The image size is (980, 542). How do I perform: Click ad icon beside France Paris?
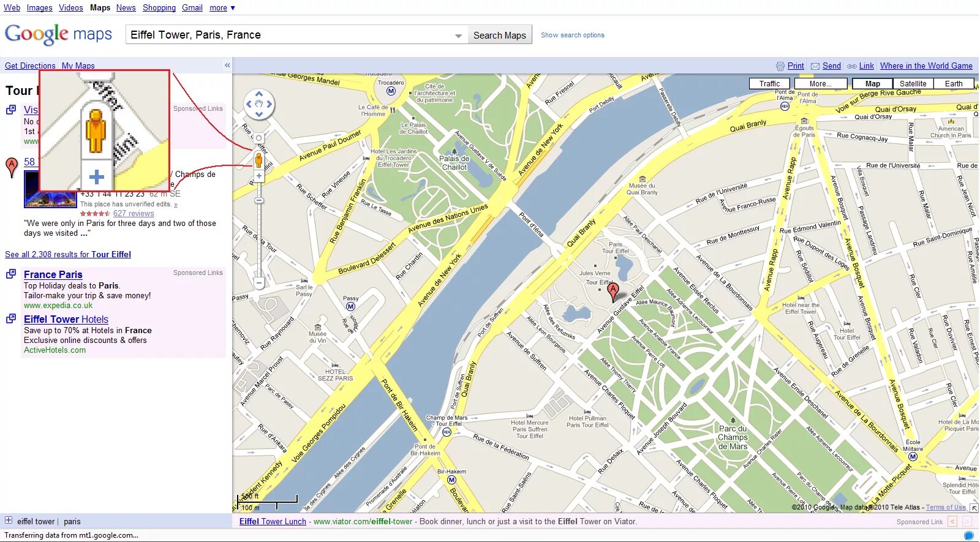pyautogui.click(x=11, y=274)
